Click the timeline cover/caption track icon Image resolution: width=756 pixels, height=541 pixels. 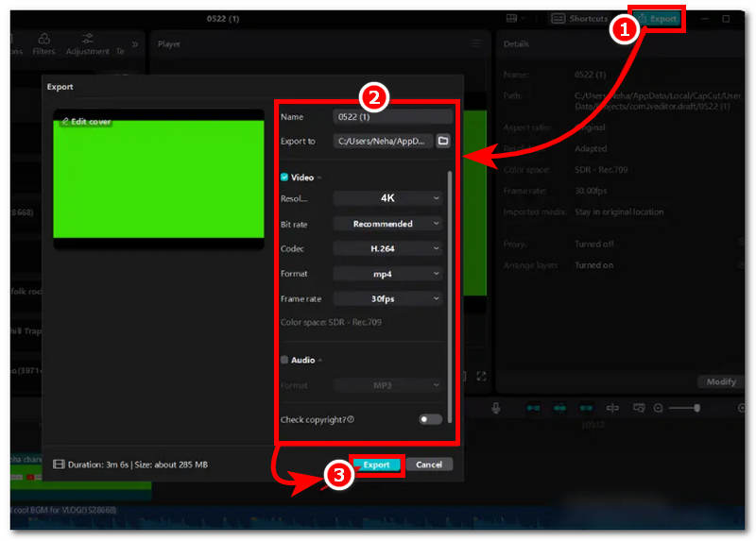coord(639,408)
